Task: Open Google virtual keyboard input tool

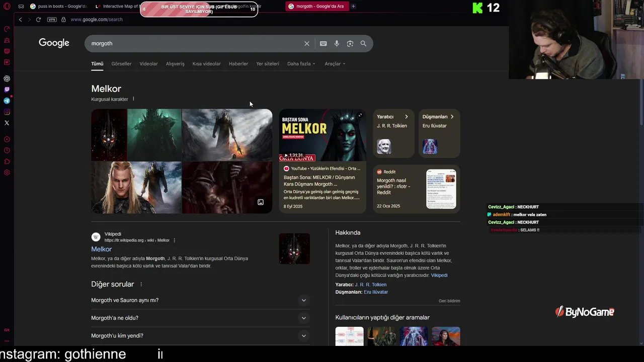Action: point(324,44)
